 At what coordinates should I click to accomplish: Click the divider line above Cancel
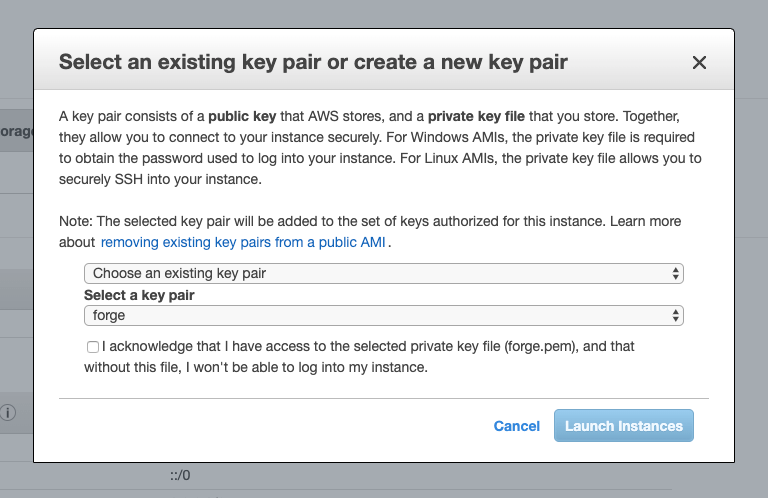(x=384, y=399)
